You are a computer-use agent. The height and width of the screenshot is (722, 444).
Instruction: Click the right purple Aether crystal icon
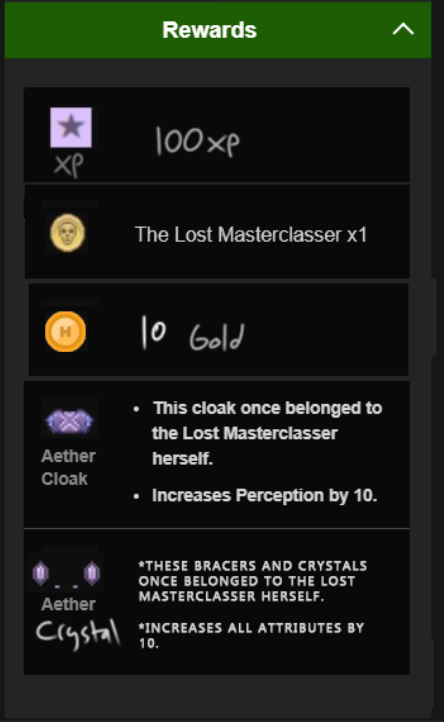point(92,574)
